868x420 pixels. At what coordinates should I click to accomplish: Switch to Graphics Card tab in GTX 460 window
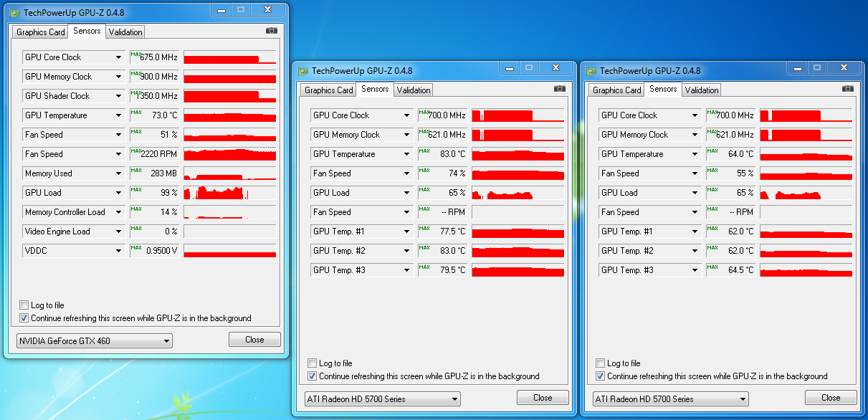(x=41, y=32)
